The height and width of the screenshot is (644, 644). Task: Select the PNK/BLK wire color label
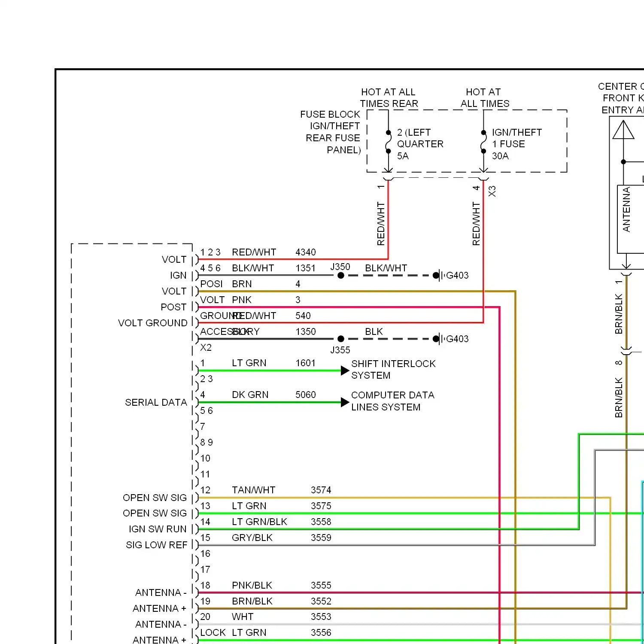point(252,585)
